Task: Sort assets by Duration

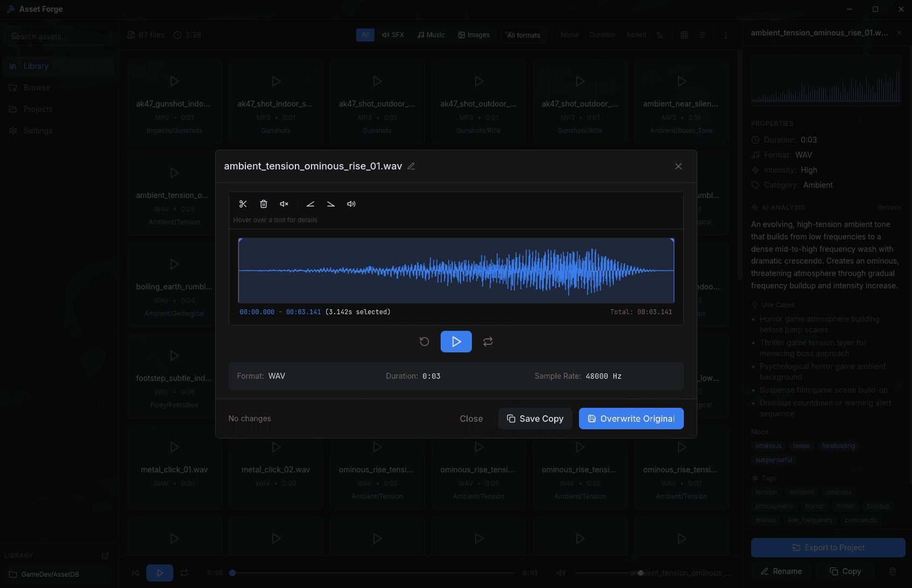Action: point(602,34)
